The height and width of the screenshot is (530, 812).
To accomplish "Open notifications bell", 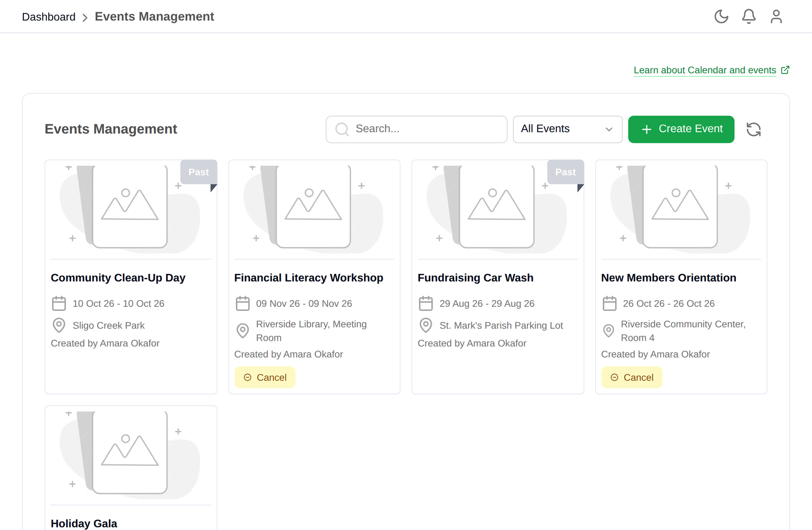I will 749,17.
